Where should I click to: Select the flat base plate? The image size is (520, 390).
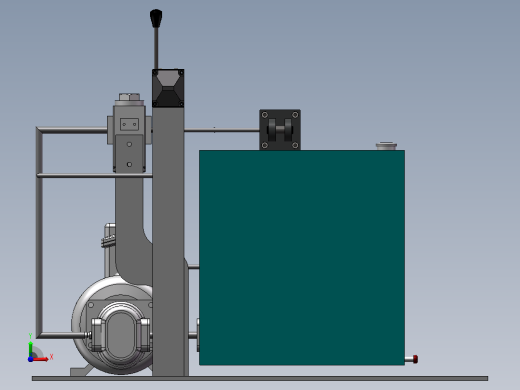(260, 378)
